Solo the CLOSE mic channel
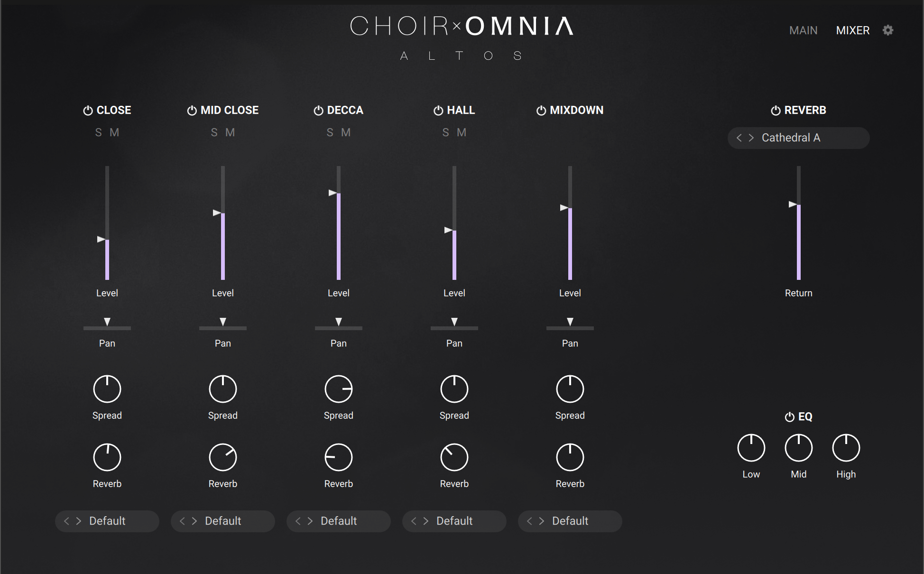The image size is (924, 574). click(x=99, y=133)
